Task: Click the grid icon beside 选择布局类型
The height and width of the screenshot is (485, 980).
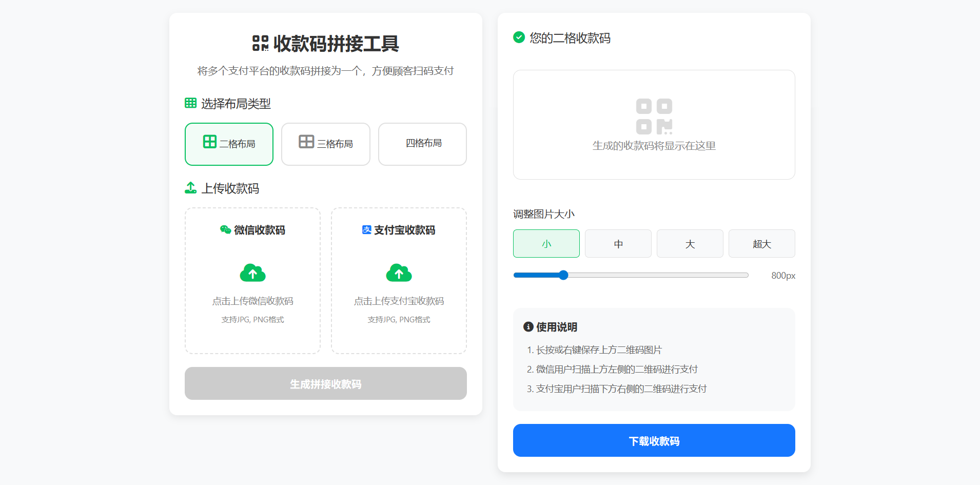Action: click(190, 103)
